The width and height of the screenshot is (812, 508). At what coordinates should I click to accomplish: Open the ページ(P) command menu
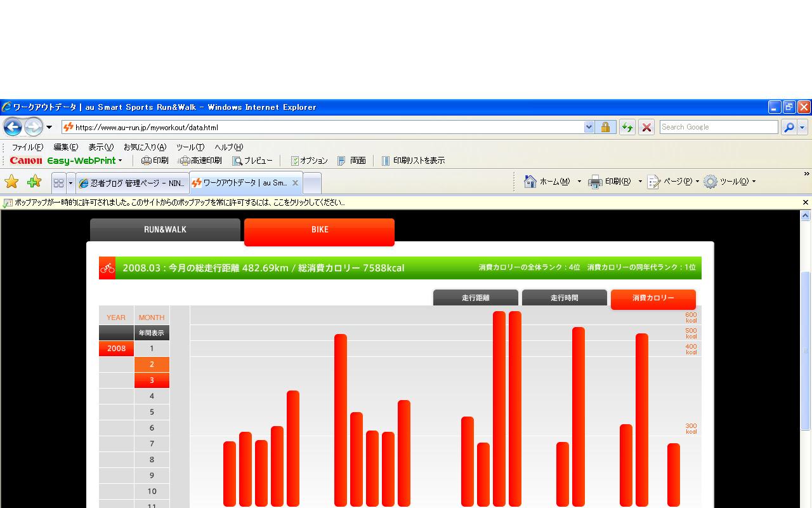tap(673, 182)
